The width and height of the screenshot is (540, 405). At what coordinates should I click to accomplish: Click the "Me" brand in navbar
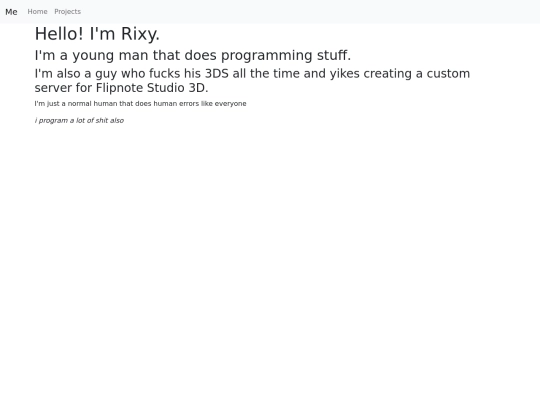click(x=11, y=12)
